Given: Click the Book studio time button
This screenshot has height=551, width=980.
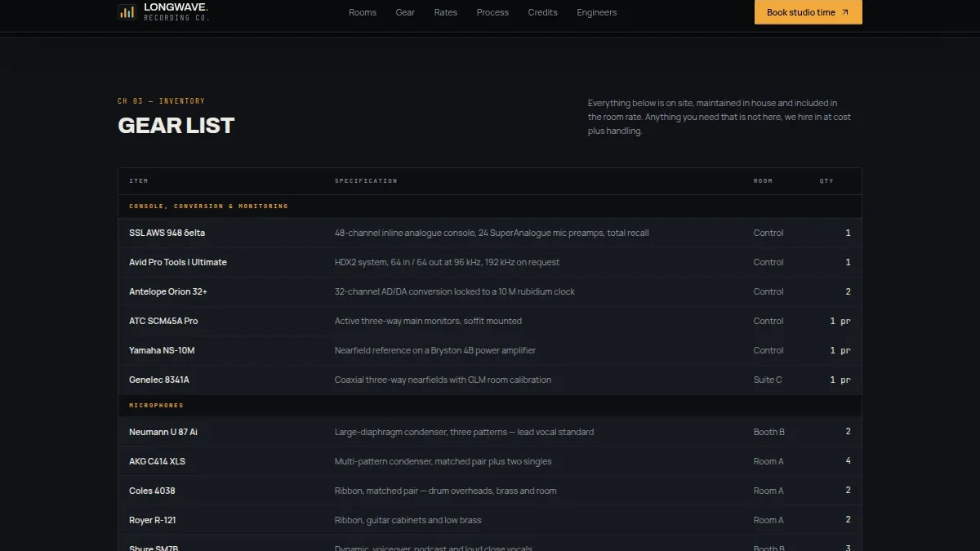Looking at the screenshot, I should click(x=808, y=12).
